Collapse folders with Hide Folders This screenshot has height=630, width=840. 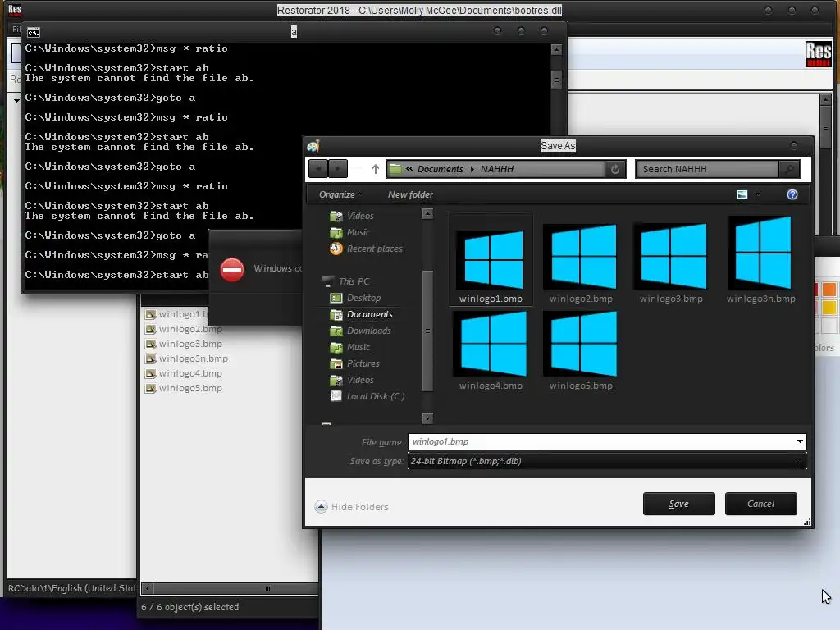coord(351,507)
